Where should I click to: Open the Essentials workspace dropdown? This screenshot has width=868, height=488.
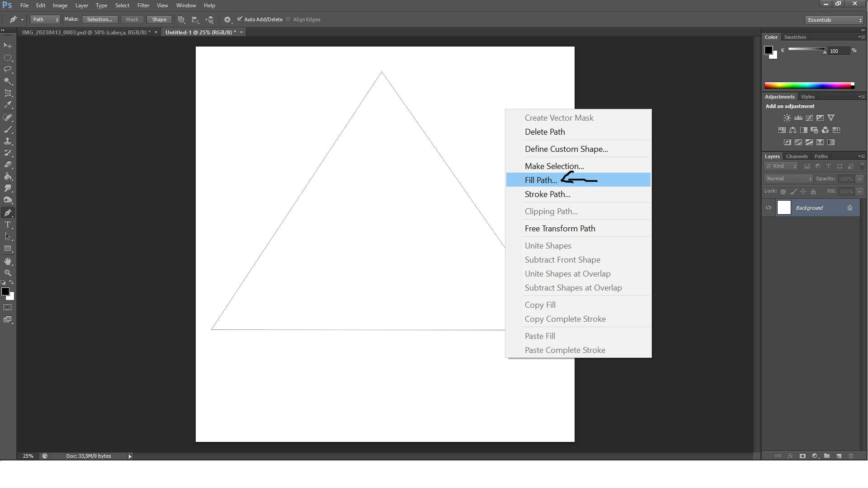[x=834, y=20]
